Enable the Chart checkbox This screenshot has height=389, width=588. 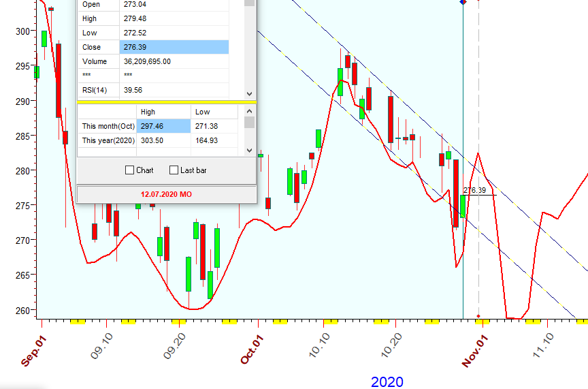point(130,170)
